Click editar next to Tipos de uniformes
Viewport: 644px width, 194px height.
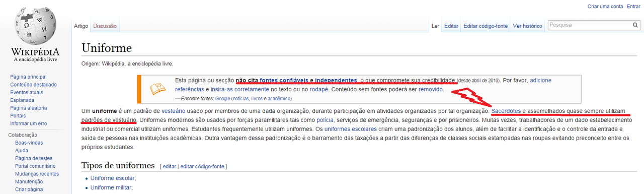(170, 166)
